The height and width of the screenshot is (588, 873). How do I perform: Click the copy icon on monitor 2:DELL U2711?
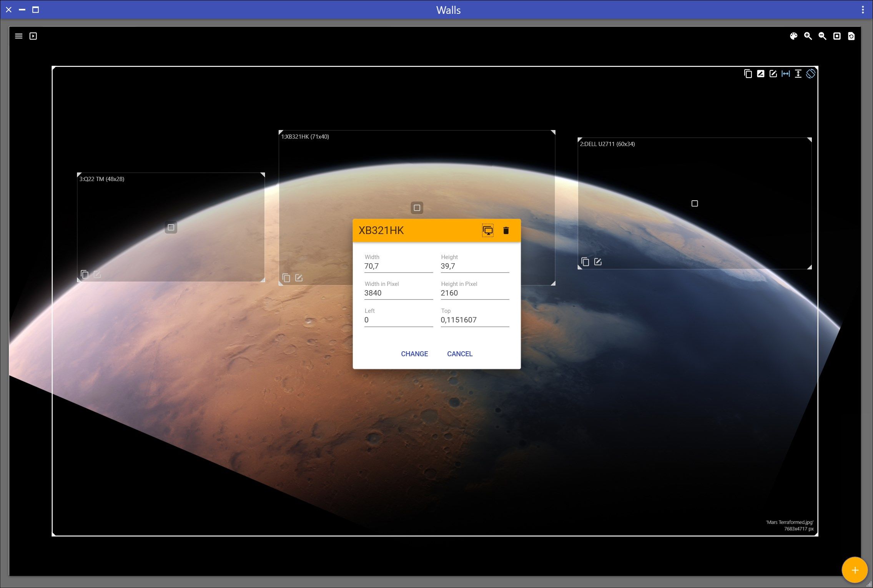click(x=585, y=261)
